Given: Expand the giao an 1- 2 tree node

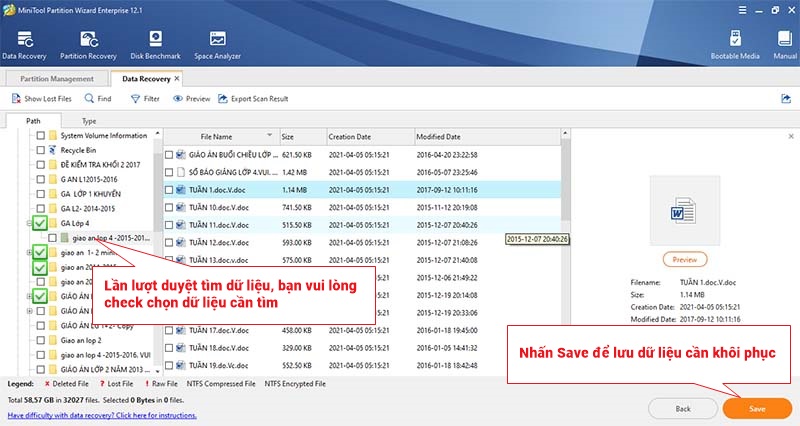Looking at the screenshot, I should (29, 253).
